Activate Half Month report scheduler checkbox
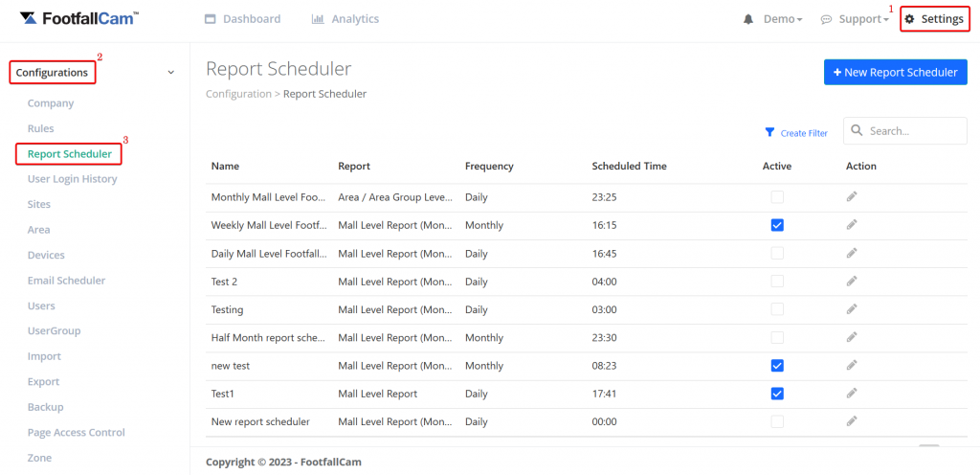 (x=777, y=337)
